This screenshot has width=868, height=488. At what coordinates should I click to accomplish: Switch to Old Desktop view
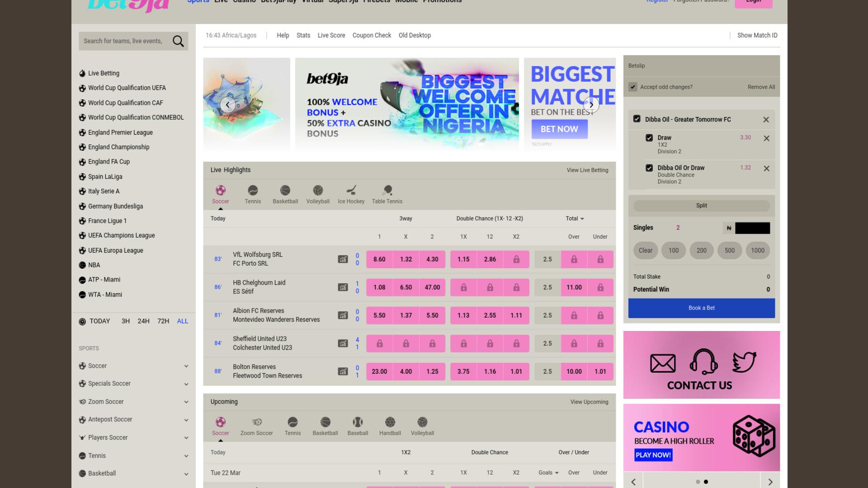[415, 35]
